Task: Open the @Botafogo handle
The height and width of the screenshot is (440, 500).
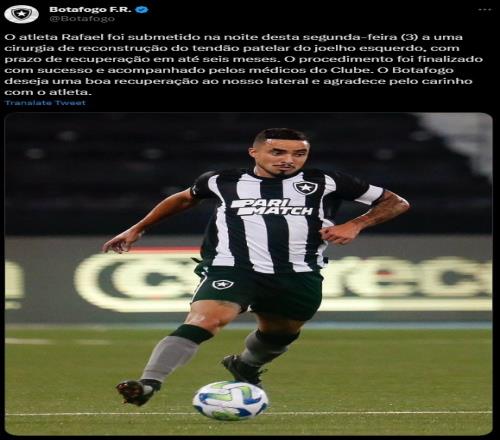Action: [82, 19]
